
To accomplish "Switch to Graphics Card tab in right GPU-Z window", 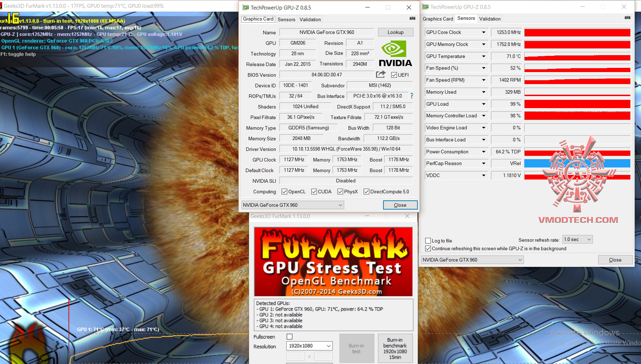I will (438, 19).
